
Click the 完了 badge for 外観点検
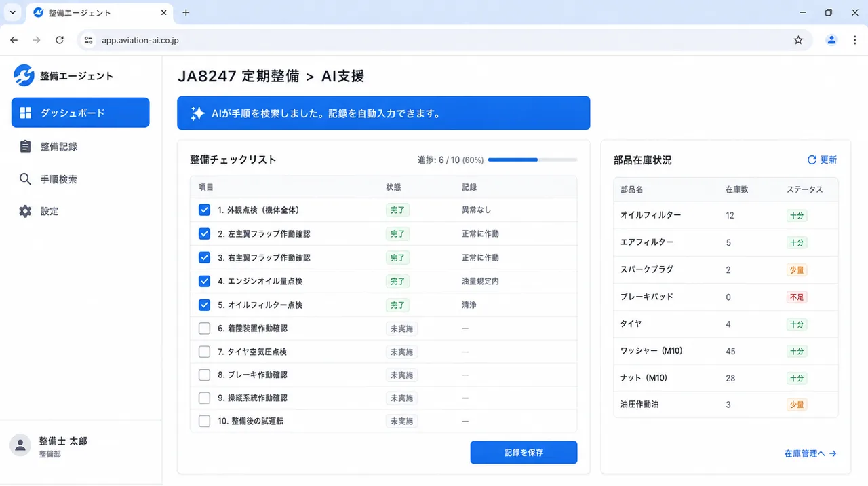click(397, 210)
